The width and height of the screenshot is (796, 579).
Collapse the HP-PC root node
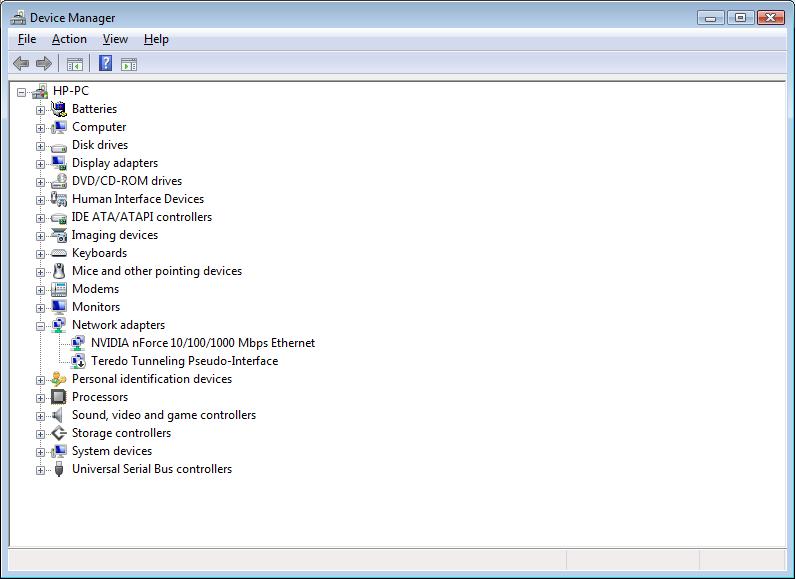[22, 92]
